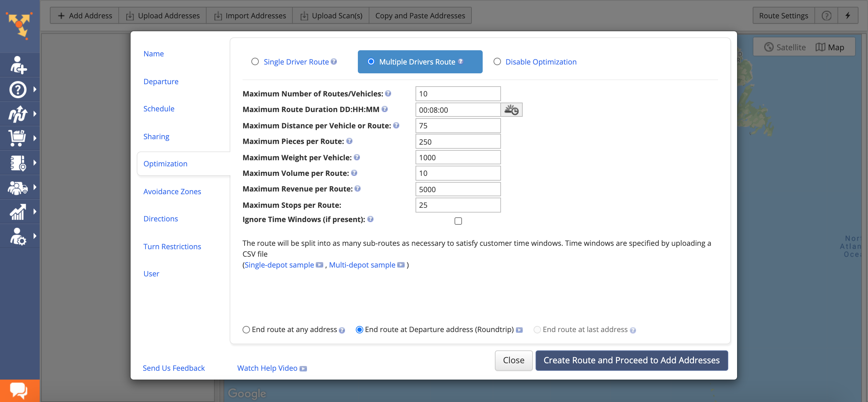Switch to the Sharing settings tab

tap(156, 135)
